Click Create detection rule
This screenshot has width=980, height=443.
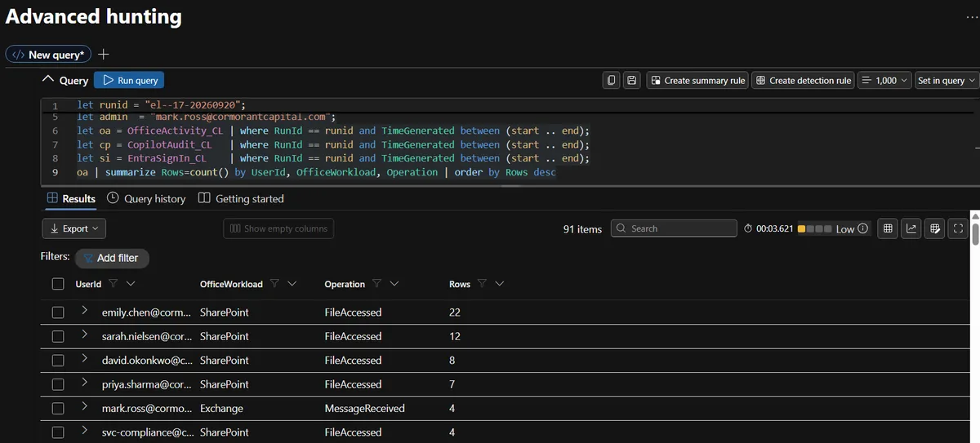tap(803, 80)
